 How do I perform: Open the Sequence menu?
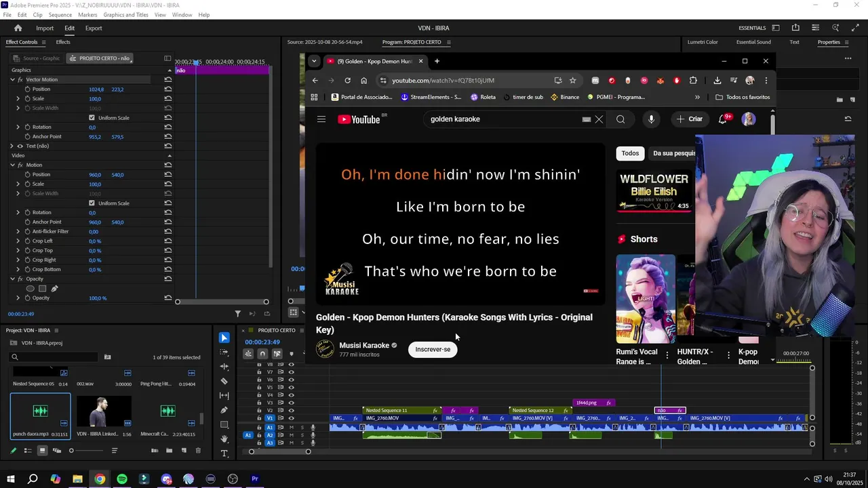coord(60,15)
